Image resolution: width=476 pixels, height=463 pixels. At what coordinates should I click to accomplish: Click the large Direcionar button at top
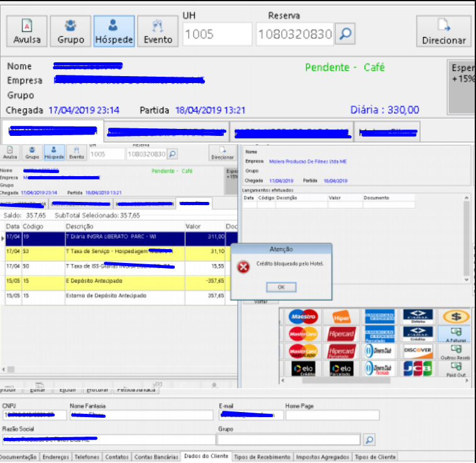[444, 31]
